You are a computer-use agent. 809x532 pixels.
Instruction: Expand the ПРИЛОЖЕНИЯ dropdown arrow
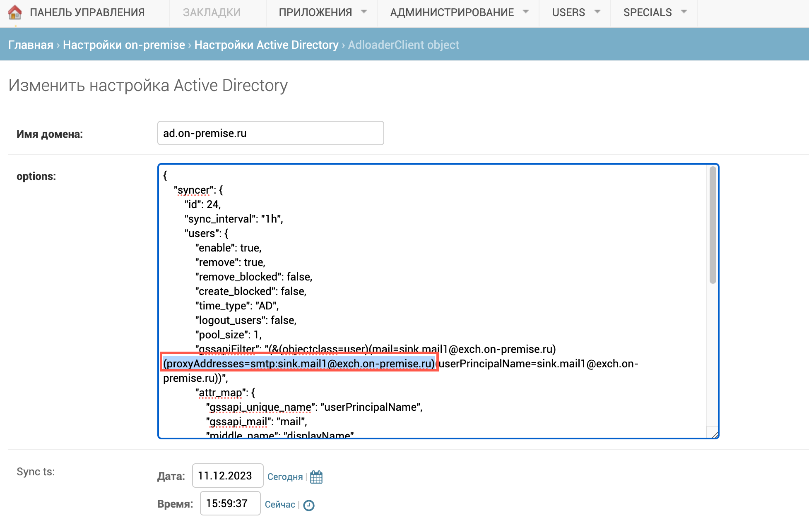[x=364, y=12]
